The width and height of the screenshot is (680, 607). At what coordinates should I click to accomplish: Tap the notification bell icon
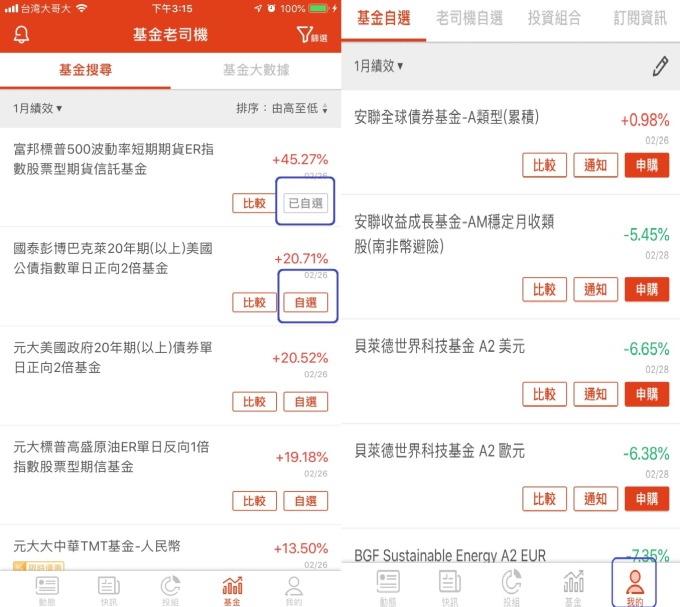point(21,34)
